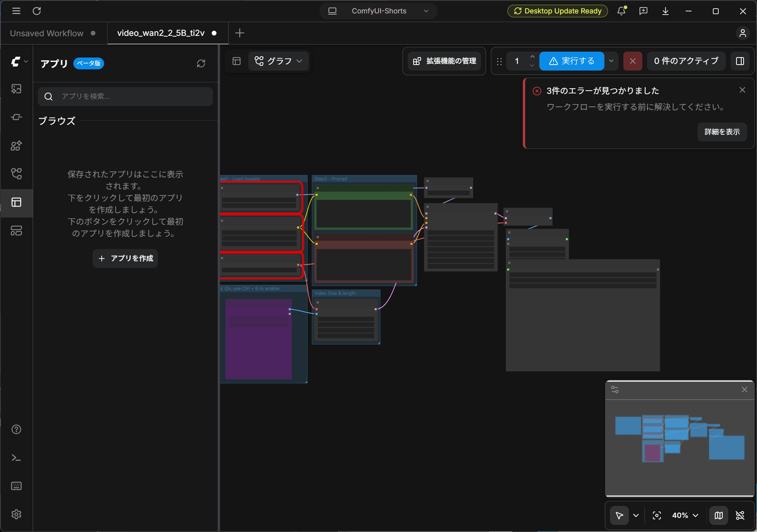Toggle the minimap map button
Image resolution: width=757 pixels, height=532 pixels.
coord(719,515)
